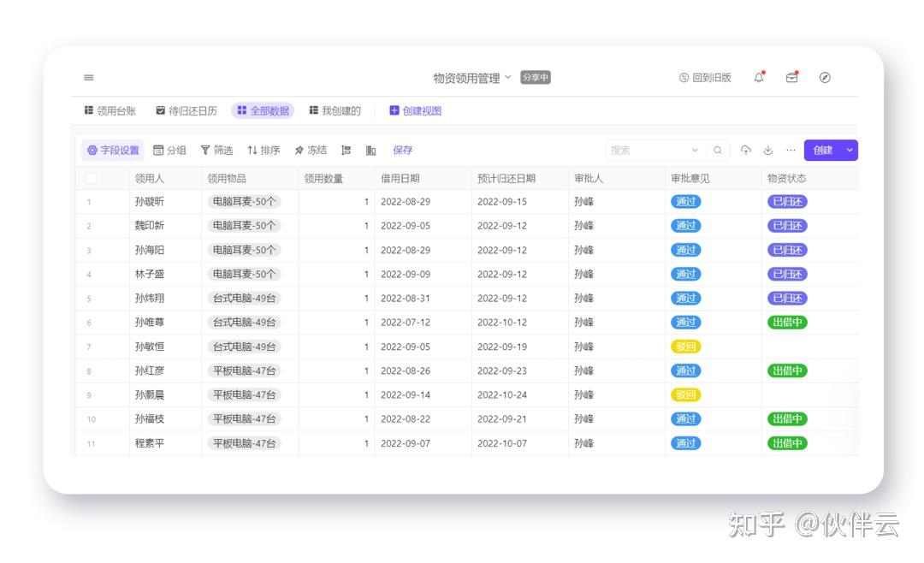Click the row height icon

(346, 151)
